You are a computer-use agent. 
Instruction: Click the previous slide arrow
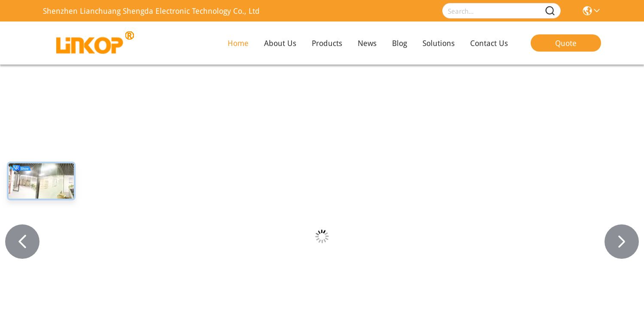click(x=22, y=241)
